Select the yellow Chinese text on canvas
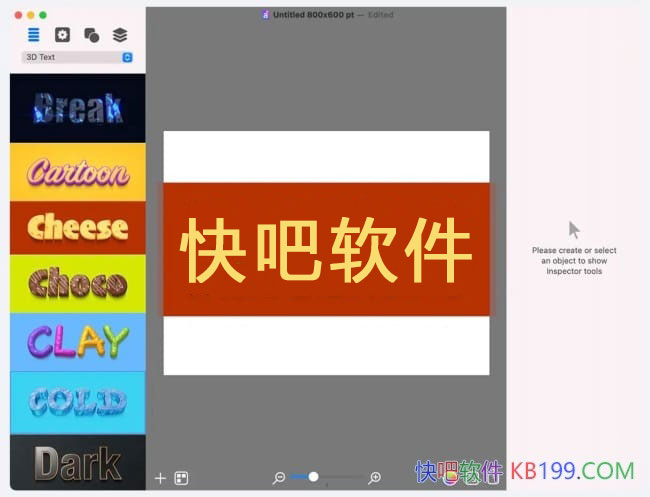Viewport: 650px width, 497px height. coord(326,250)
